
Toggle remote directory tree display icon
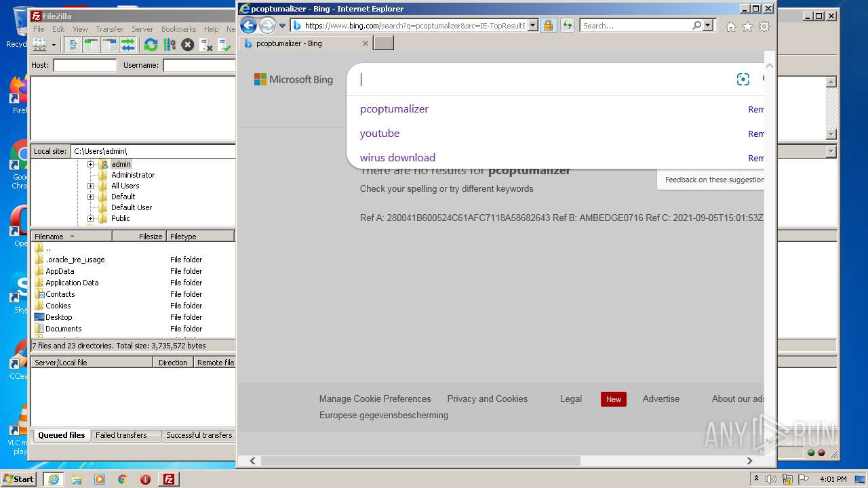click(x=109, y=45)
